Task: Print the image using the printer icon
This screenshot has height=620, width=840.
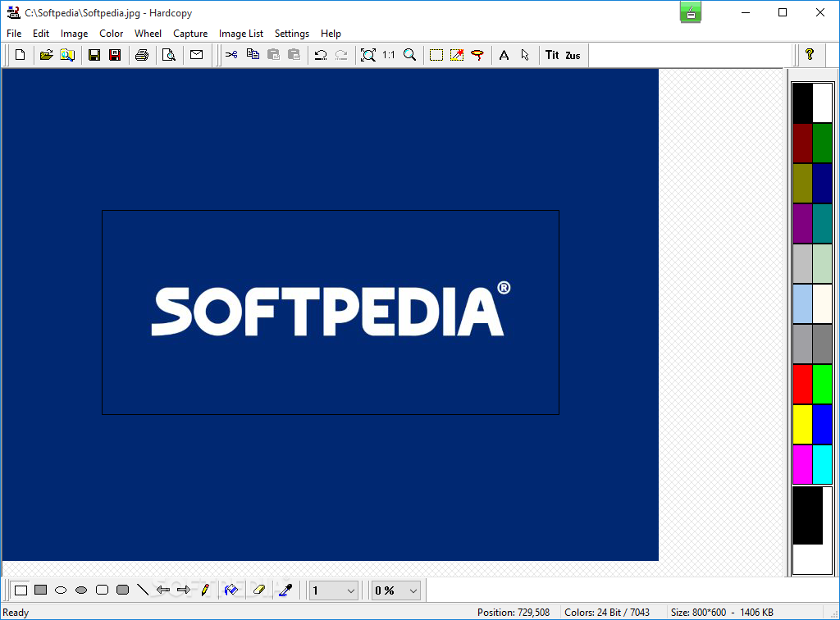Action: tap(141, 55)
